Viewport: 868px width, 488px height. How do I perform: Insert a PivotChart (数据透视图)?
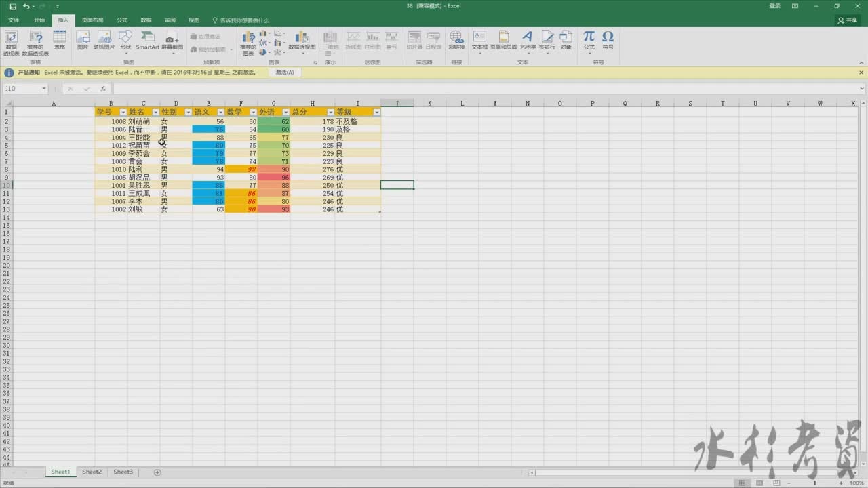pyautogui.click(x=302, y=41)
